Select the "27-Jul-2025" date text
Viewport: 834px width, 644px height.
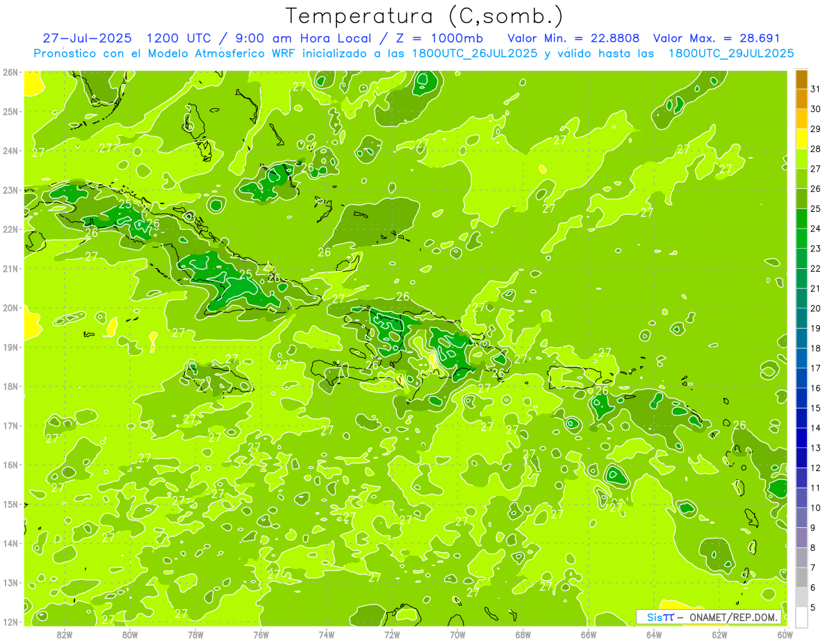[x=88, y=38]
